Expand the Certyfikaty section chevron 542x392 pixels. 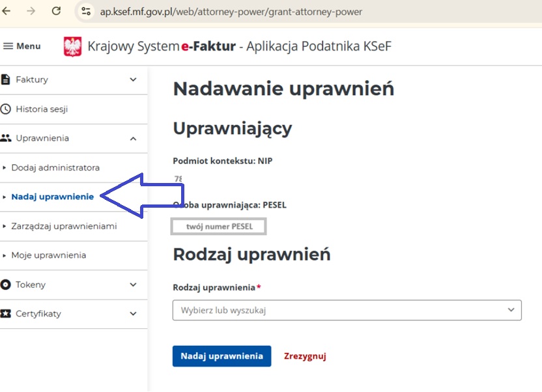[x=133, y=314]
